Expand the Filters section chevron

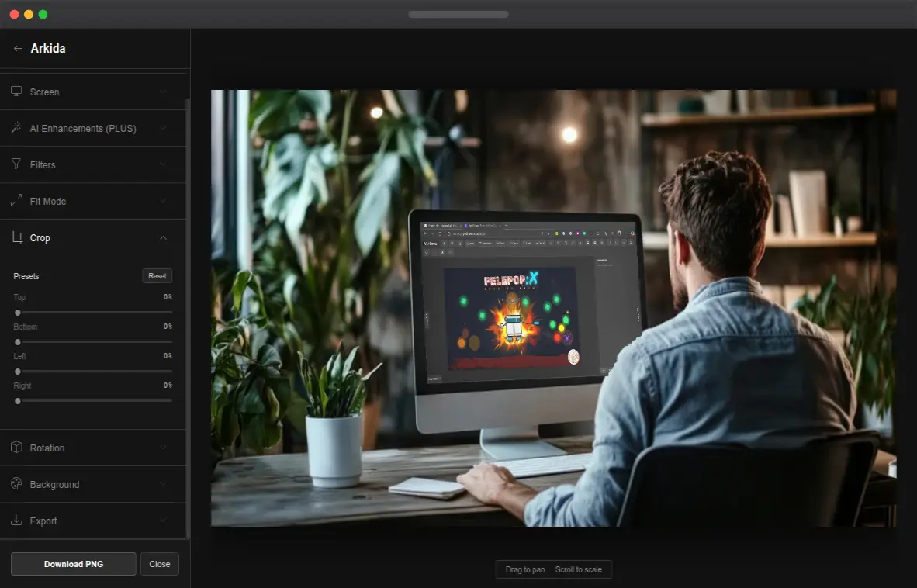tap(163, 164)
